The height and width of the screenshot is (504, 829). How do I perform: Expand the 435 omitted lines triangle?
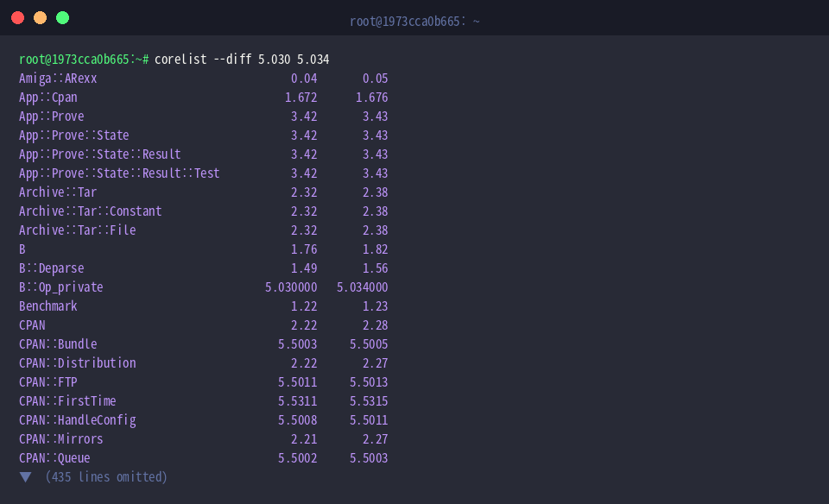pos(25,477)
